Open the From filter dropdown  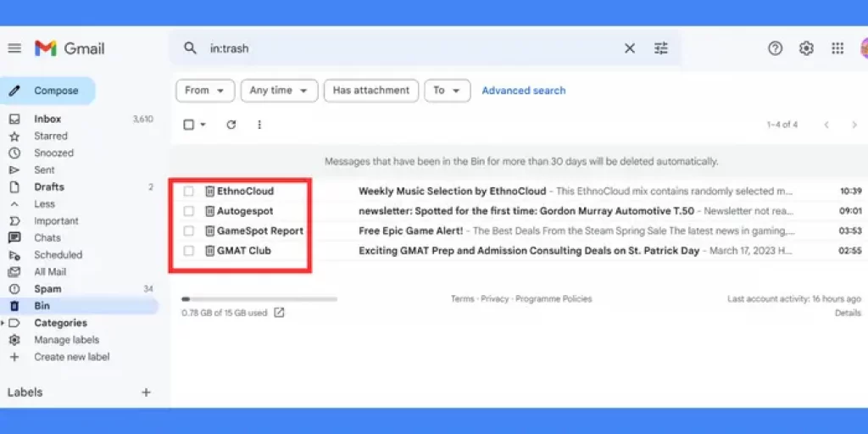[205, 91]
